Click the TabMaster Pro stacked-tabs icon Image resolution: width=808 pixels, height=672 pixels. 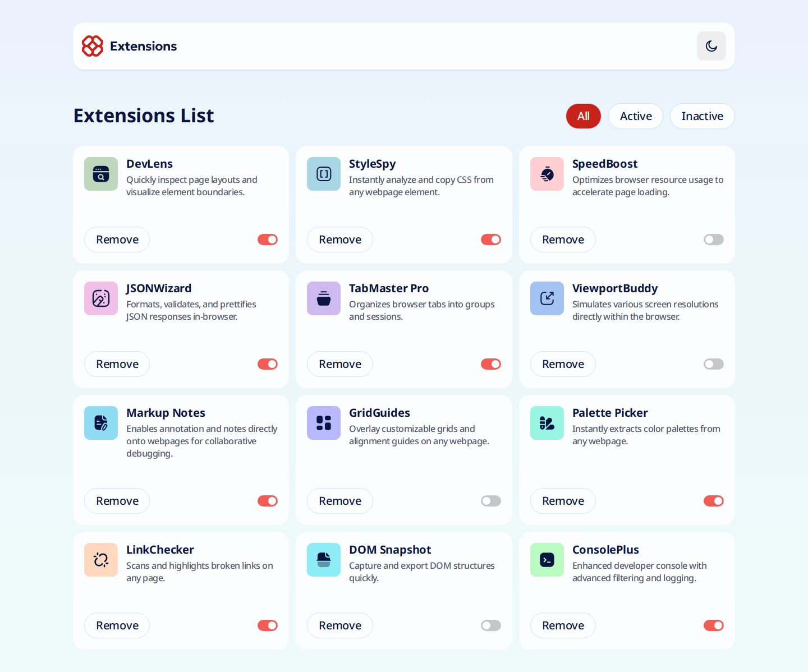[x=324, y=298]
